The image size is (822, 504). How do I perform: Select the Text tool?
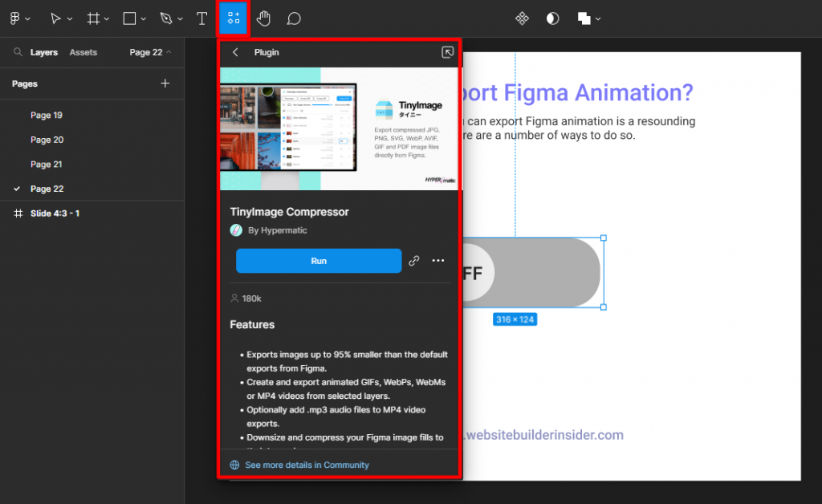coord(201,18)
